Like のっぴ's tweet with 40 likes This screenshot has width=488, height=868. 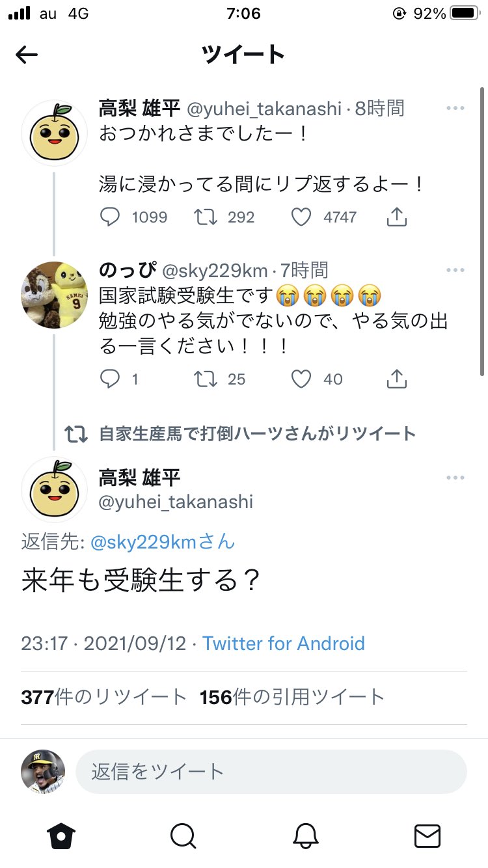[x=301, y=379]
